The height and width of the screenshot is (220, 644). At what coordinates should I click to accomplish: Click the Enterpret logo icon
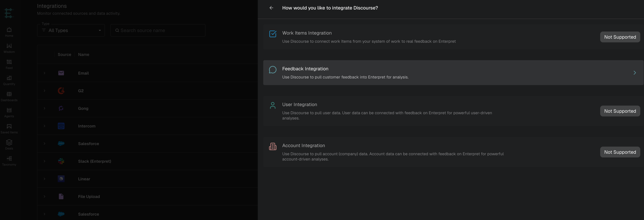pyautogui.click(x=8, y=13)
